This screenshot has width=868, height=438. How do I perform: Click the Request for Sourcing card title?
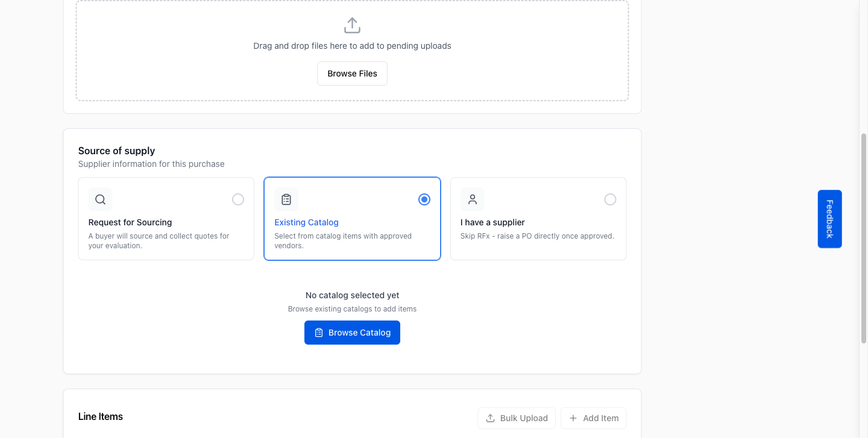pos(130,222)
